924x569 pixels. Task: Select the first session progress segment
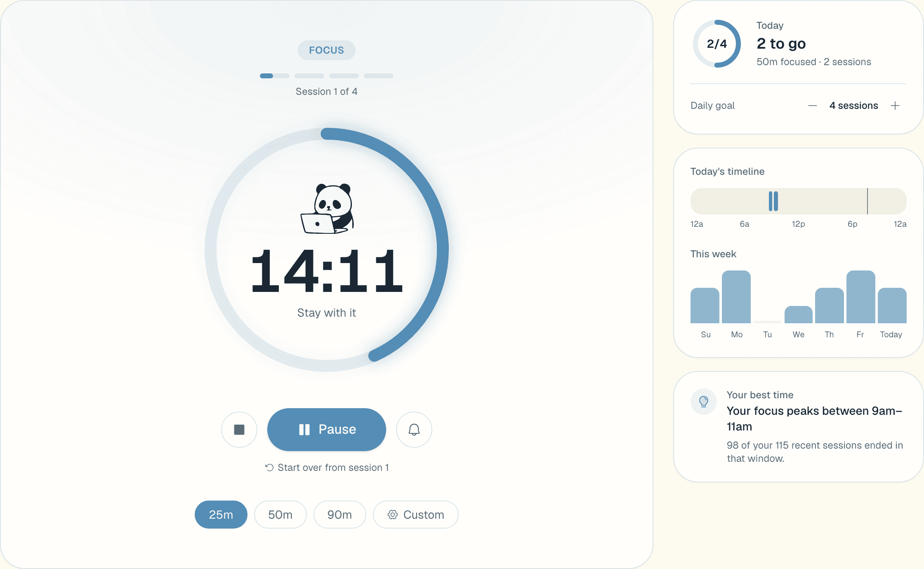[x=275, y=76]
